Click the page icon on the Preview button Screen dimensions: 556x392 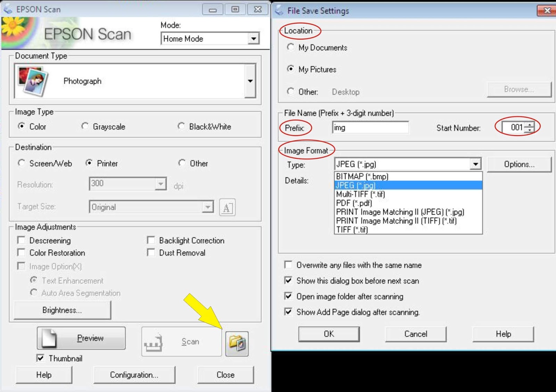(x=49, y=337)
